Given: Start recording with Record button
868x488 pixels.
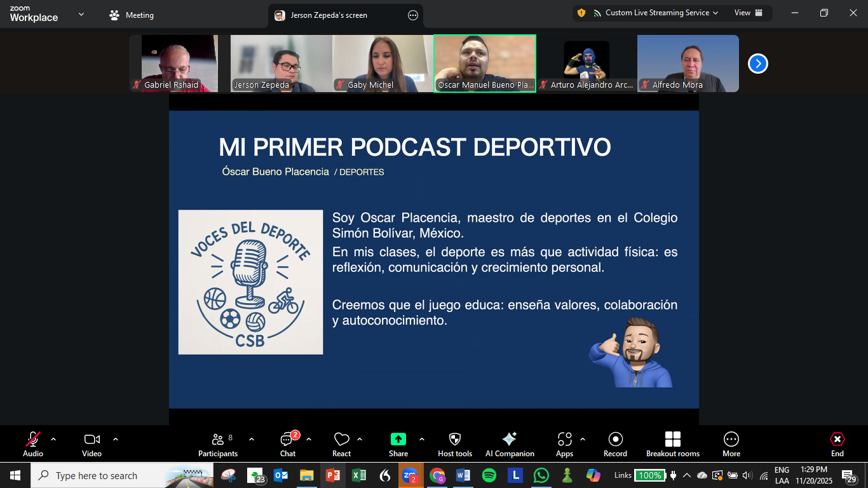Looking at the screenshot, I should point(615,444).
